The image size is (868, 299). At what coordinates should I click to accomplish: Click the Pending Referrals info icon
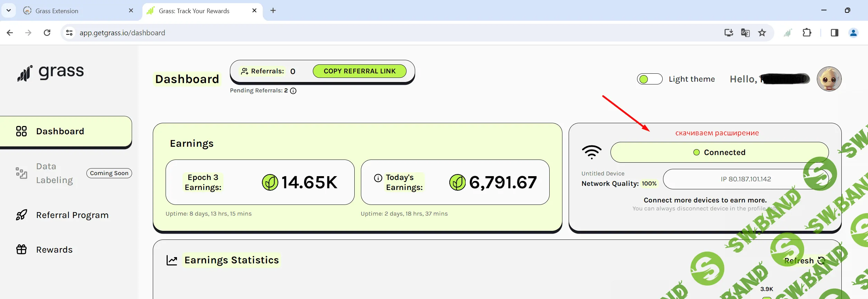[x=293, y=91]
